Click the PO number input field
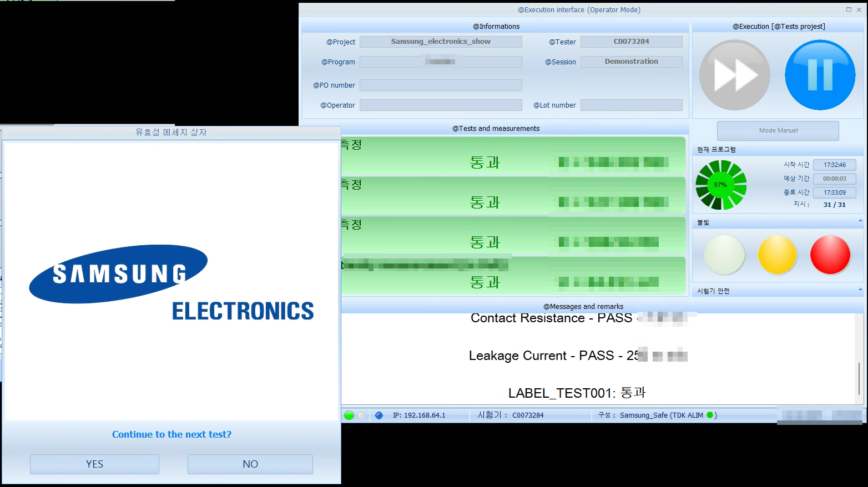Screen dimensions: 868x487 [441, 85]
